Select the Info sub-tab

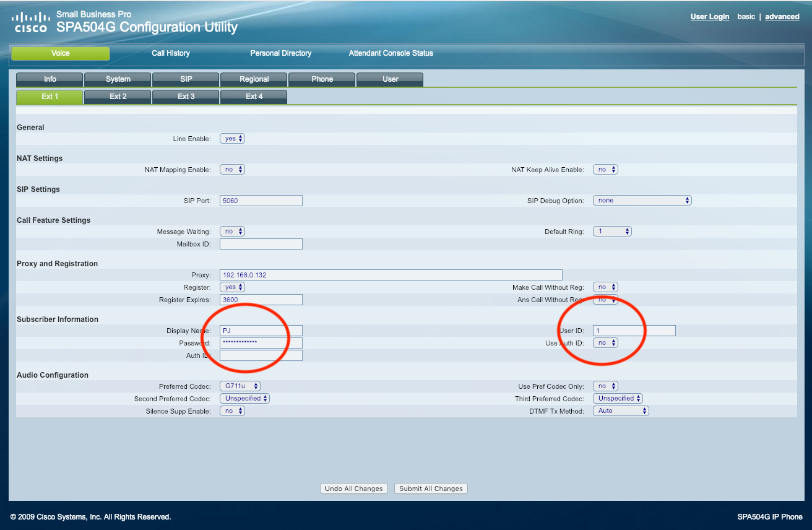coord(50,79)
